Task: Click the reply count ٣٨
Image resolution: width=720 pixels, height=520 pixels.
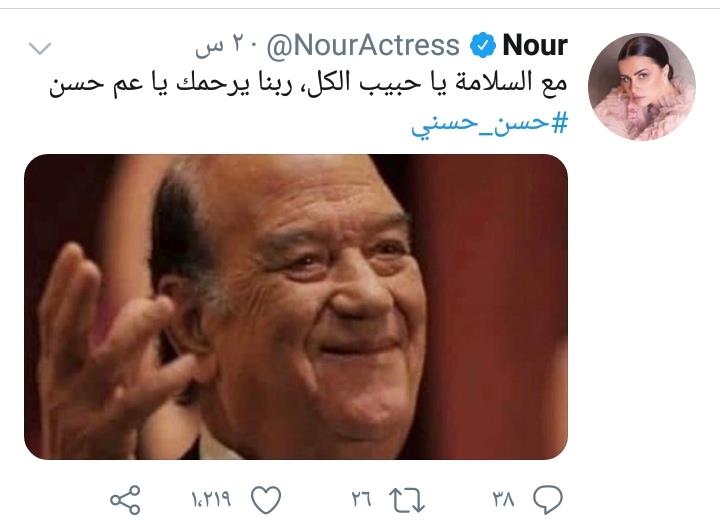Action: pyautogui.click(x=503, y=499)
